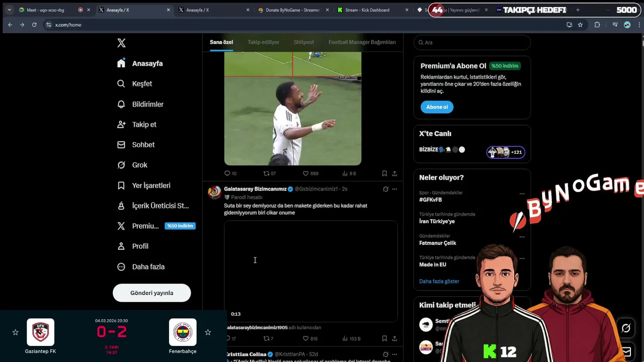Screen dimensions: 644x362
Task: Bookmark the football video post
Action: click(x=384, y=173)
